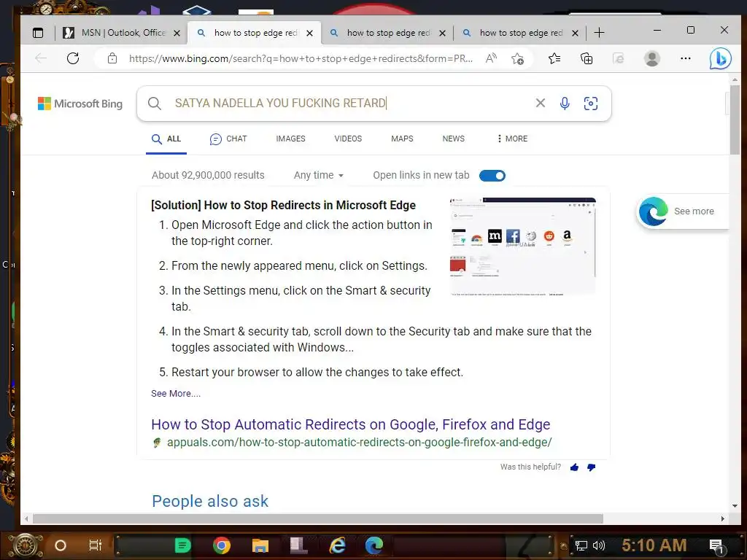The width and height of the screenshot is (747, 560).
Task: View site information lock icon
Action: click(x=112, y=58)
